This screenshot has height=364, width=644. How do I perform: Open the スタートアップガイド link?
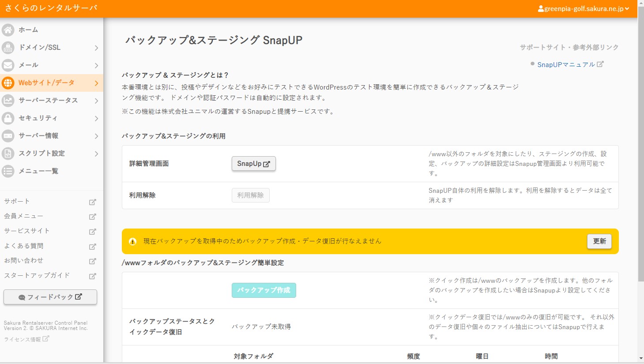[x=37, y=275]
